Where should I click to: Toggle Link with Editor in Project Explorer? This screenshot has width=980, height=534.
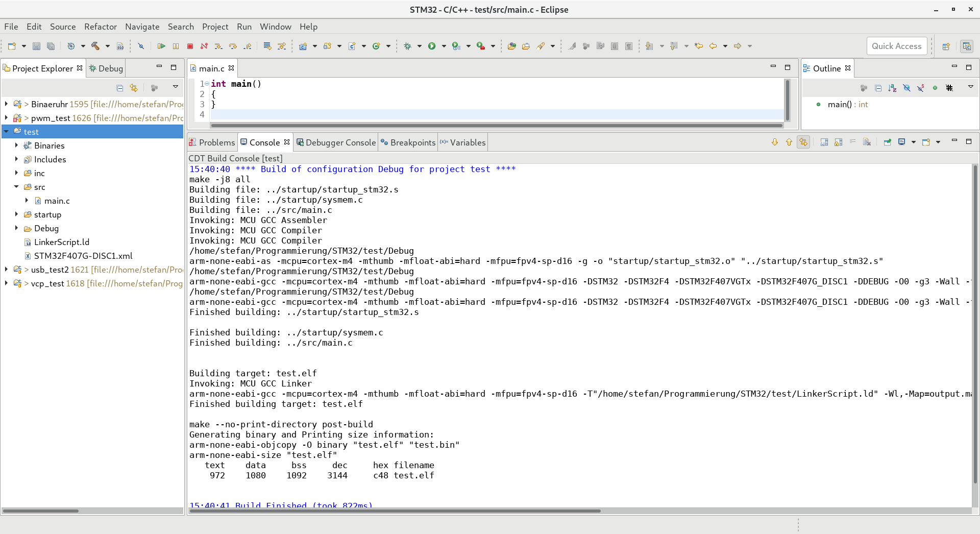pyautogui.click(x=134, y=88)
